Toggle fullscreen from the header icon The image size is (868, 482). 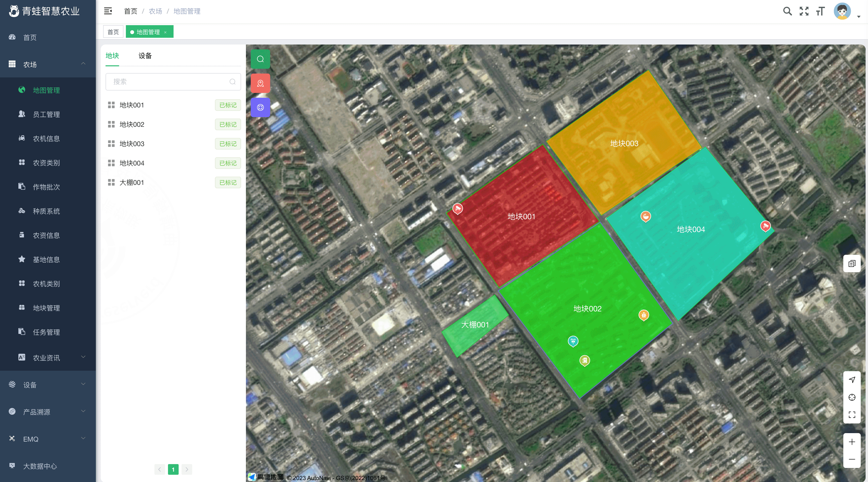coord(804,11)
